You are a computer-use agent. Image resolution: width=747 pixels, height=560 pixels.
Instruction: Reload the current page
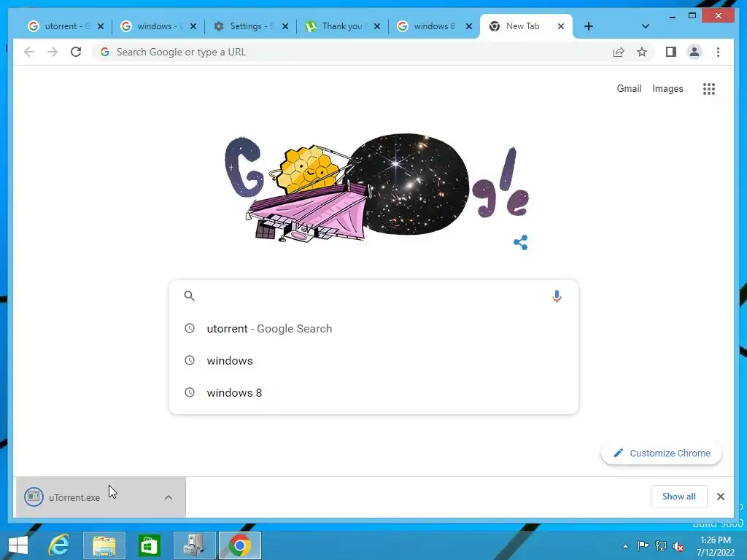click(76, 52)
